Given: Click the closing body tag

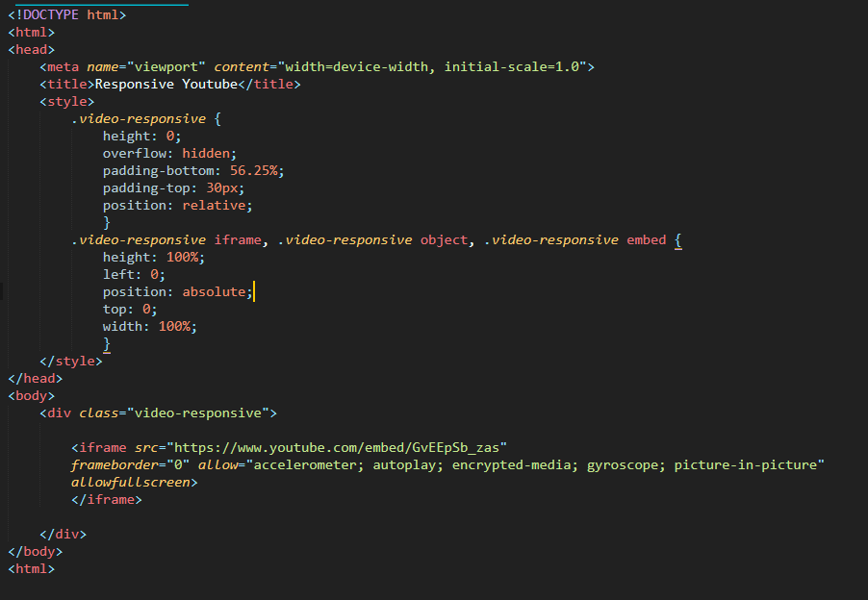Looking at the screenshot, I should pyautogui.click(x=36, y=552).
